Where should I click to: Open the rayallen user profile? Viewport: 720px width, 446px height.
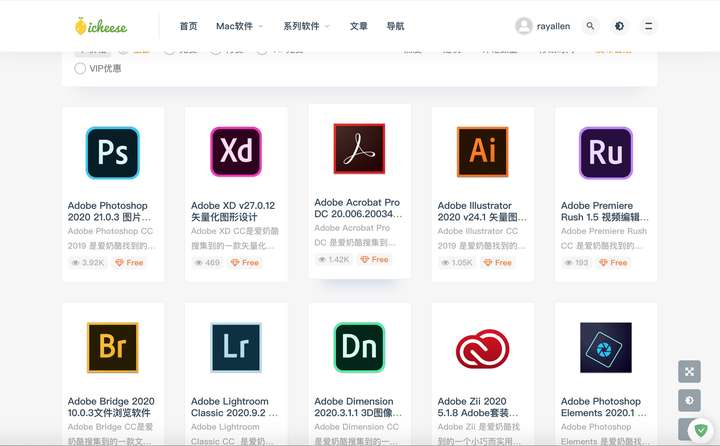[553, 26]
